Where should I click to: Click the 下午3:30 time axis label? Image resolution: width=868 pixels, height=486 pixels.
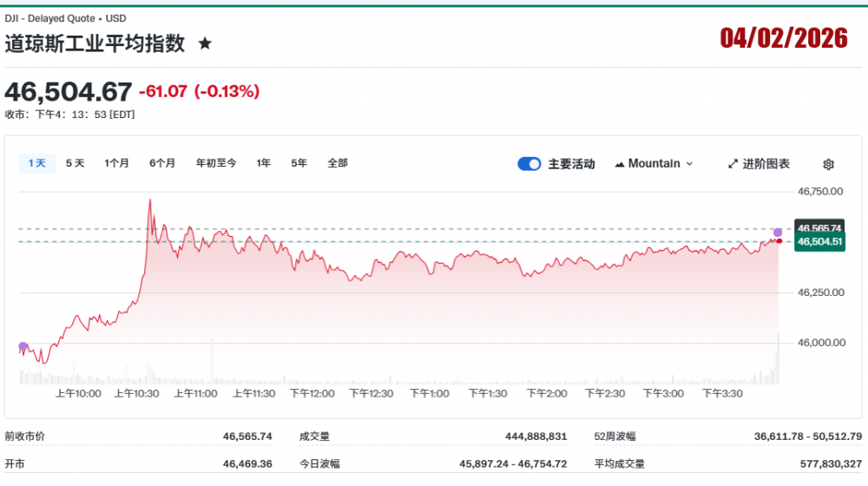[x=722, y=393]
